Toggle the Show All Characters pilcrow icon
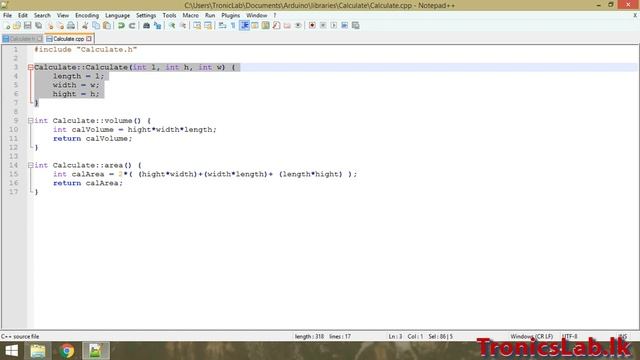Image resolution: width=640 pixels, height=360 pixels. (x=233, y=26)
